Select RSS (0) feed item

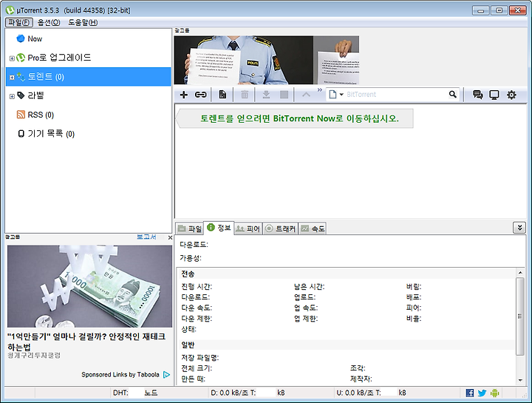pos(41,115)
